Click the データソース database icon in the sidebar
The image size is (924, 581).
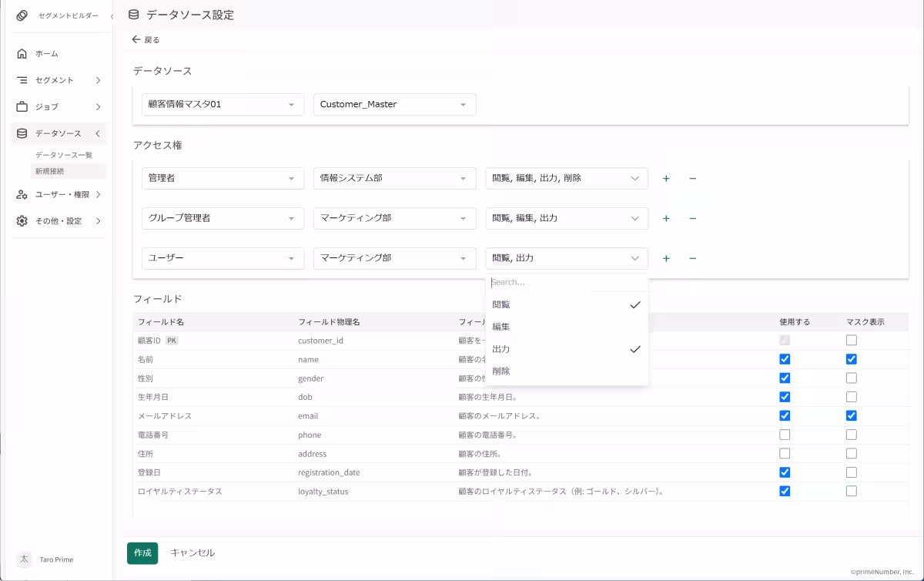23,133
